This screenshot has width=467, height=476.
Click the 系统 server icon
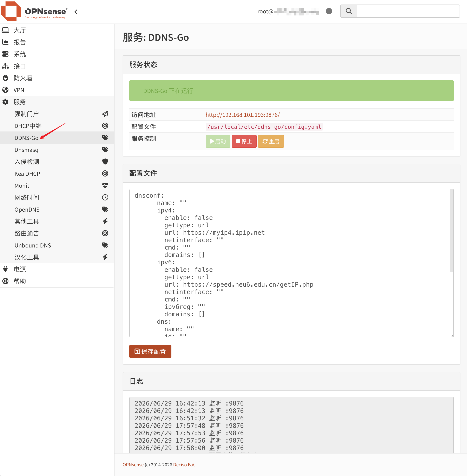pos(5,54)
